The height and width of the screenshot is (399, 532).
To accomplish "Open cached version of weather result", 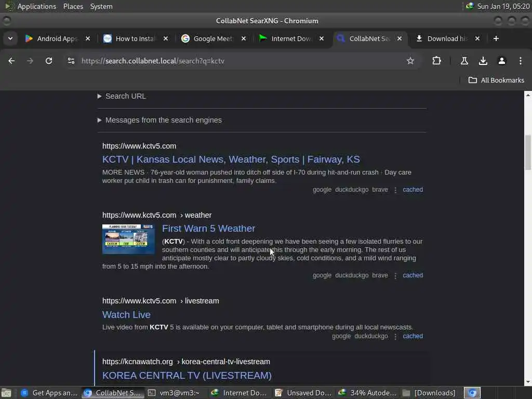I will point(413,275).
